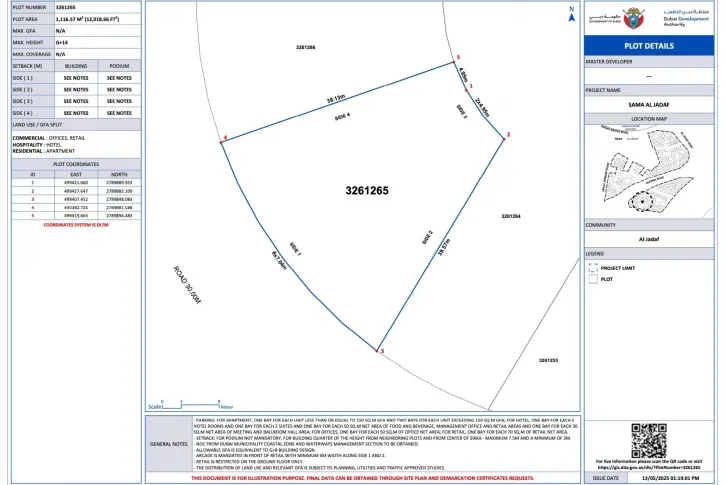Click the PLOT NUMBER value 3261265 in table
This screenshot has height=485, width=726.
point(65,7)
